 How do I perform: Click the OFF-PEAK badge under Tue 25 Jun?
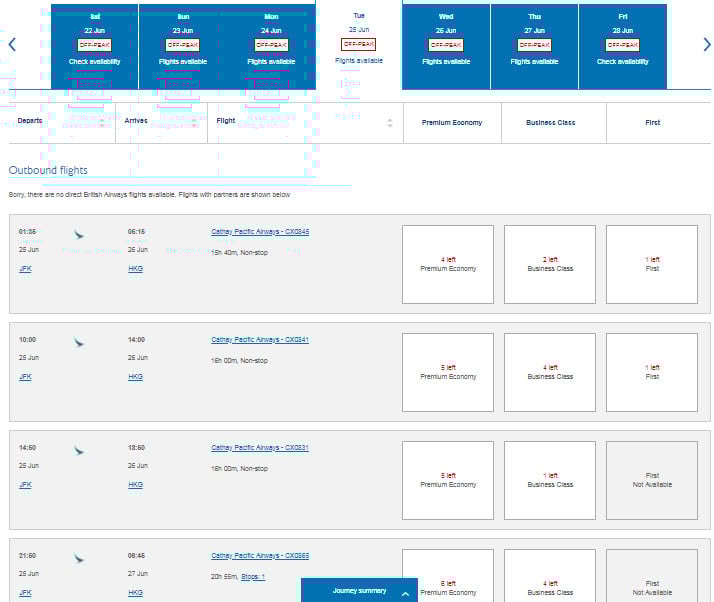click(x=359, y=44)
